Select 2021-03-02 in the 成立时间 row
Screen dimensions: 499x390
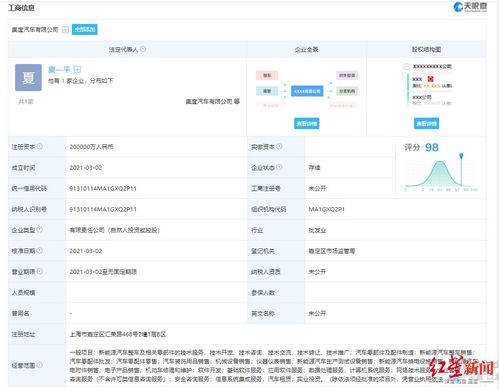pos(86,168)
